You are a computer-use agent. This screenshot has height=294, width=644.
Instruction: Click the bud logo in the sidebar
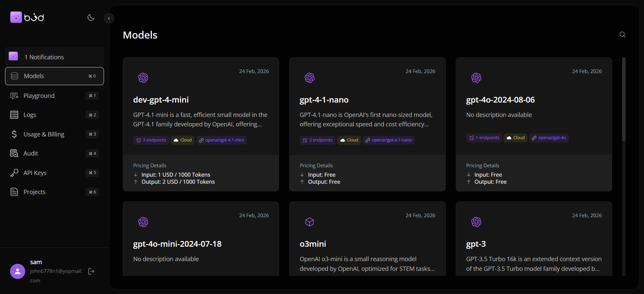pyautogui.click(x=27, y=17)
